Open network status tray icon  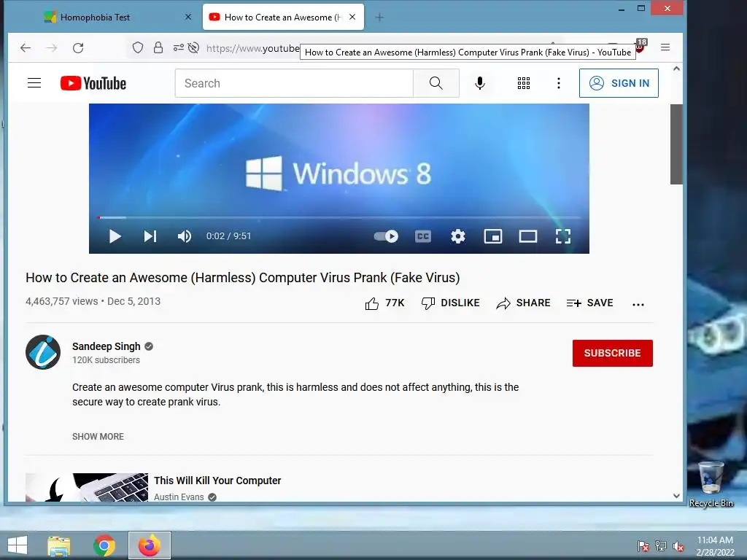coord(661,546)
